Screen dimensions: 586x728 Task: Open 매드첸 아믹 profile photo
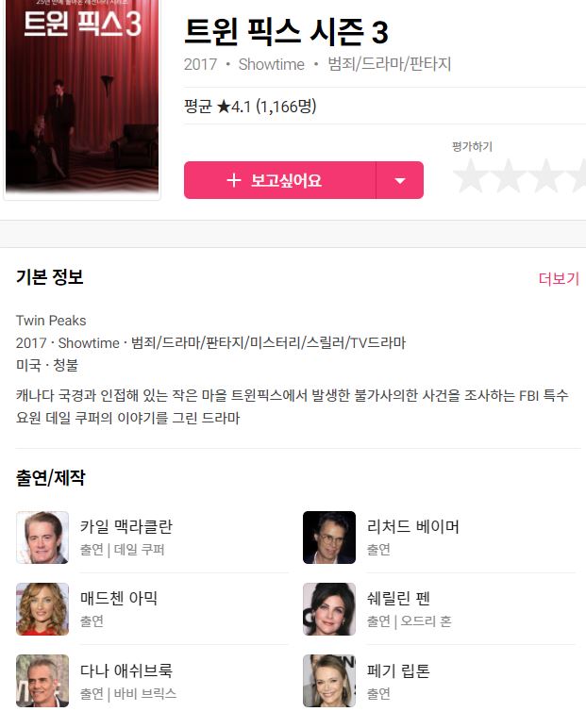[x=42, y=609]
